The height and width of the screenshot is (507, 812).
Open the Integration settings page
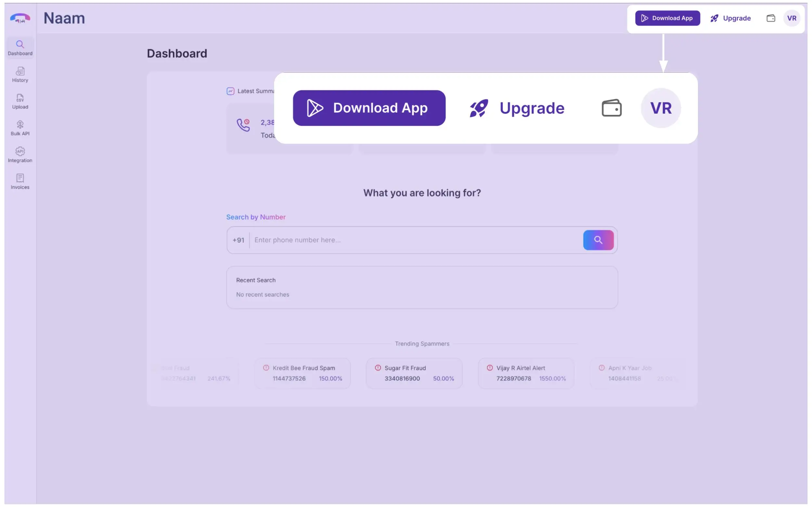20,155
